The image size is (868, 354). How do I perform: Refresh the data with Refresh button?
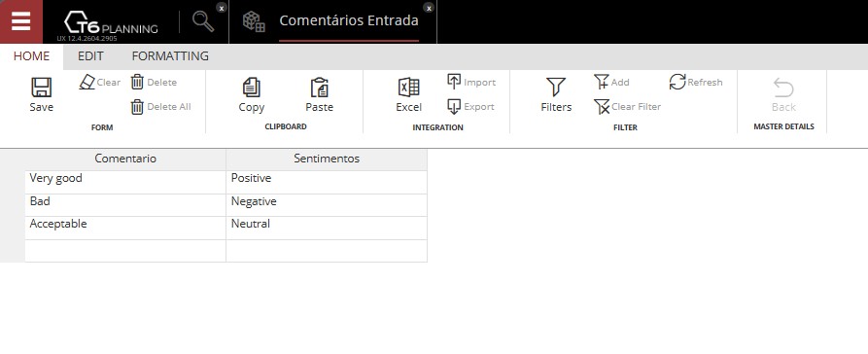pyautogui.click(x=696, y=82)
